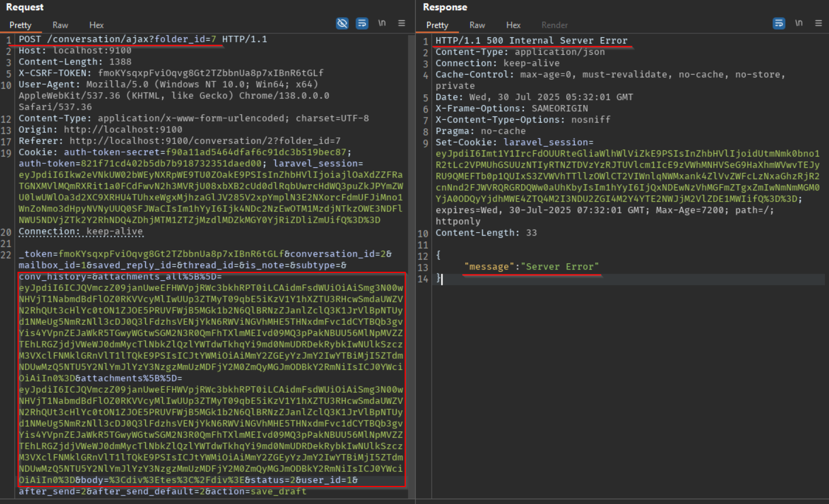Click the POST /conversation/ajax request line
The width and height of the screenshot is (829, 504).
click(x=142, y=40)
